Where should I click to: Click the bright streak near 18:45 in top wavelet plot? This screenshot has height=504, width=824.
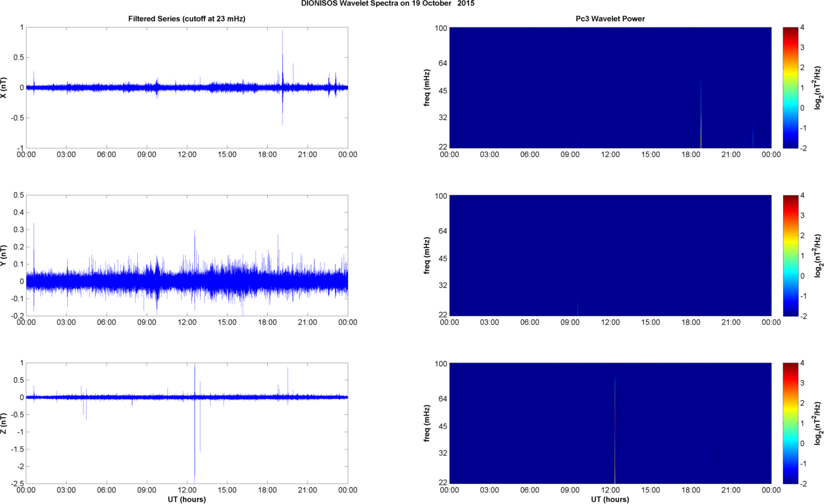pos(701,113)
